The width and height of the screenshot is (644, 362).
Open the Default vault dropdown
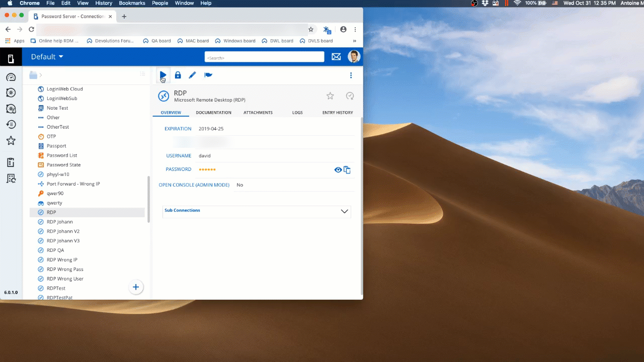[47, 57]
